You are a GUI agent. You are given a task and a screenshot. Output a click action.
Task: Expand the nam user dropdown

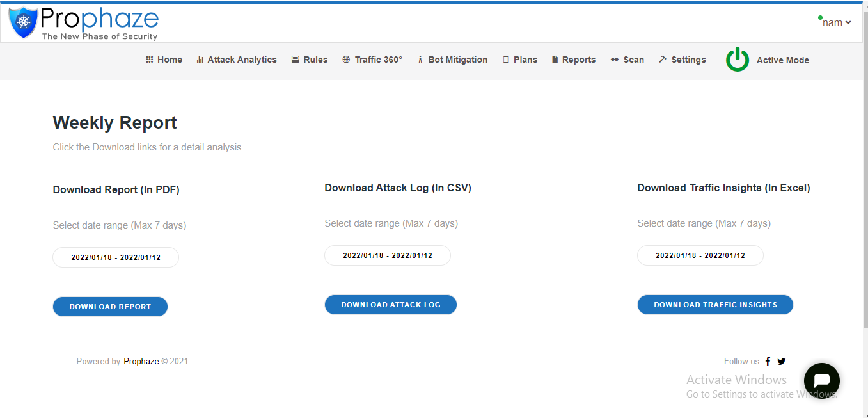click(836, 22)
